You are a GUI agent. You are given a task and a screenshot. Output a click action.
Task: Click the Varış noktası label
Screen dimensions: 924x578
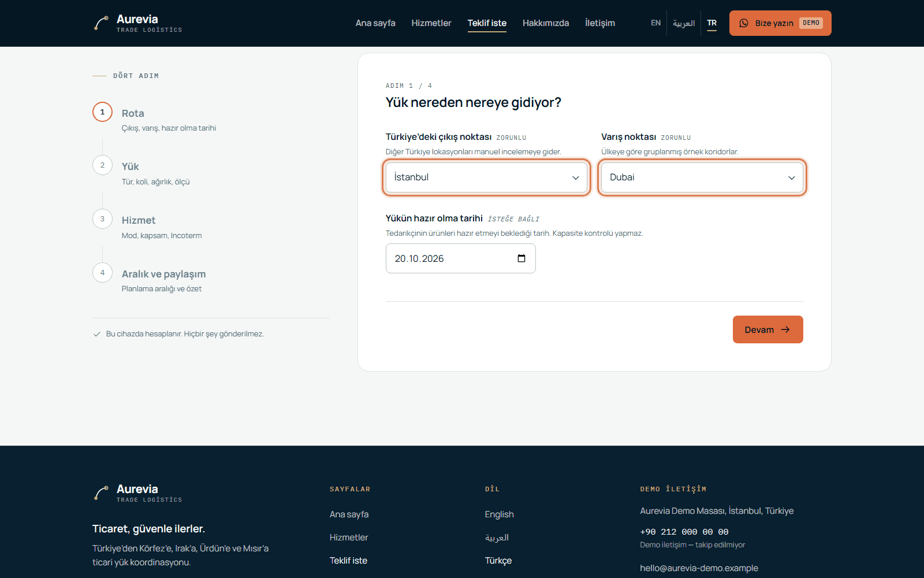tap(629, 137)
